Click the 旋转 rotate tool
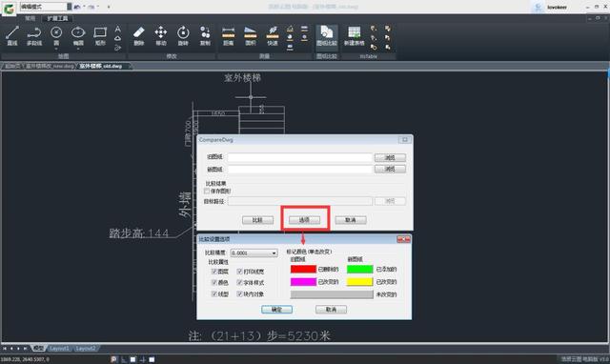Screen dimensions: 610x364 [x=183, y=35]
